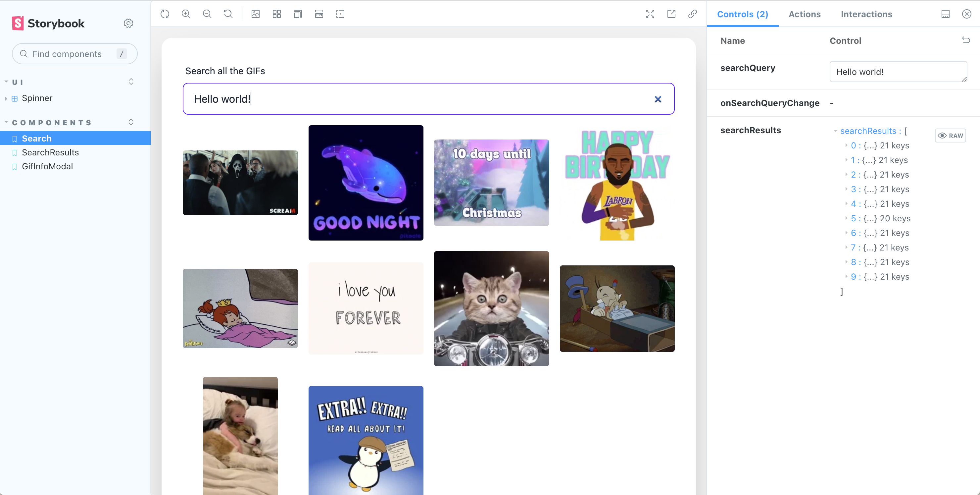Open the viewport size tool
The width and height of the screenshot is (980, 495).
(x=298, y=14)
